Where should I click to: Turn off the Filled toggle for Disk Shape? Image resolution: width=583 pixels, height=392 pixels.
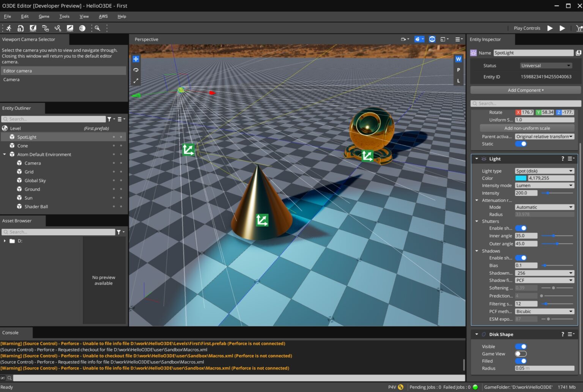(521, 361)
